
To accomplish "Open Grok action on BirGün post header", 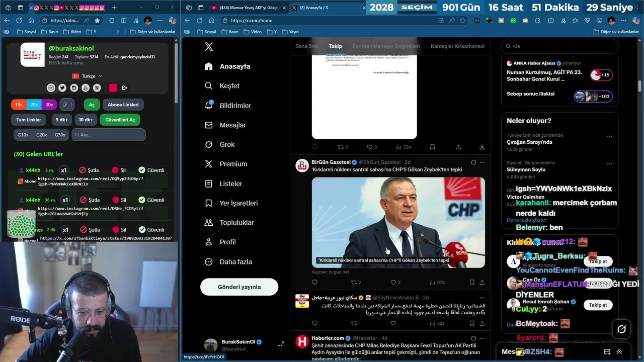I will pyautogui.click(x=473, y=162).
